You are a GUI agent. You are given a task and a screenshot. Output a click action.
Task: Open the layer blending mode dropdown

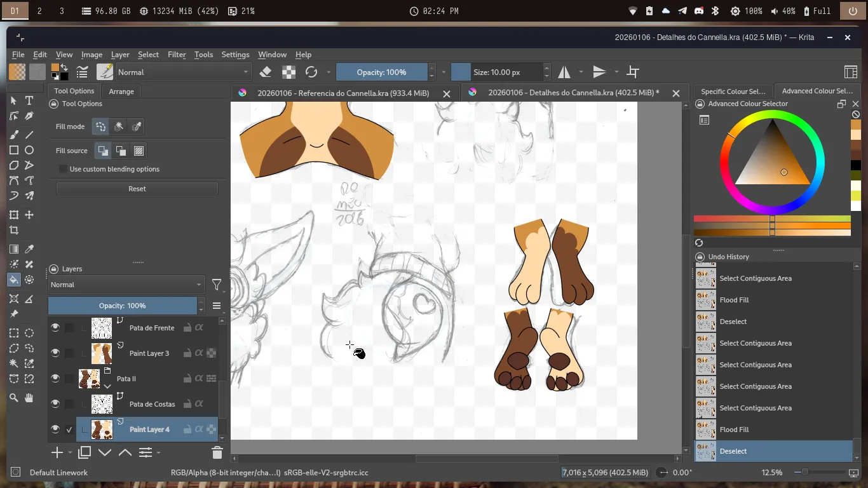pyautogui.click(x=126, y=285)
